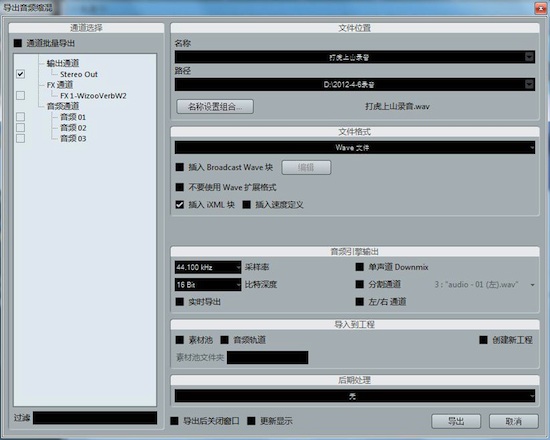Tick the 音频 01 channel checkbox
The width and height of the screenshot is (550, 440).
click(x=20, y=116)
